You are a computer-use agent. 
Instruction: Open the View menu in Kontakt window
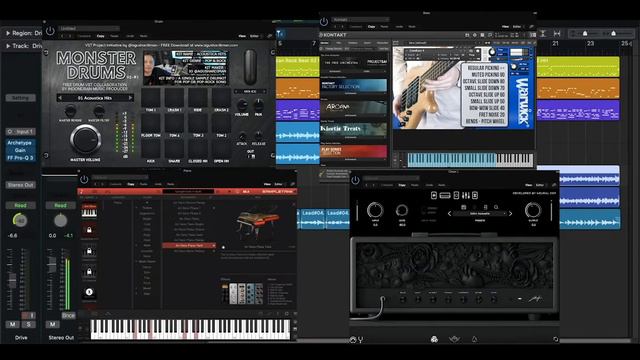pyautogui.click(x=505, y=27)
